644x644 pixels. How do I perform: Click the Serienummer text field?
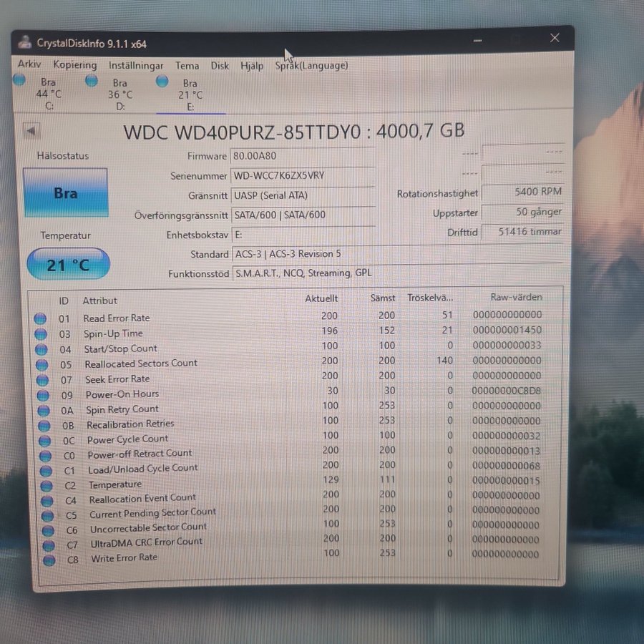302,176
